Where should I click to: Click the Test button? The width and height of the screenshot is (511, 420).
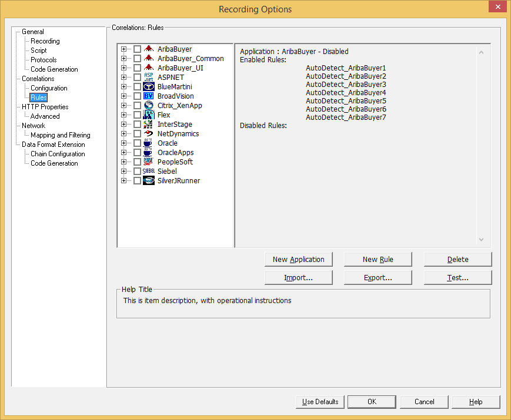458,278
